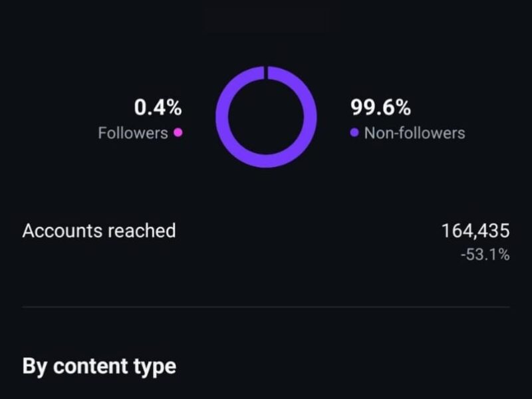Click the right arc of the donut ring
Screen dimensions: 532x399
(x=311, y=116)
